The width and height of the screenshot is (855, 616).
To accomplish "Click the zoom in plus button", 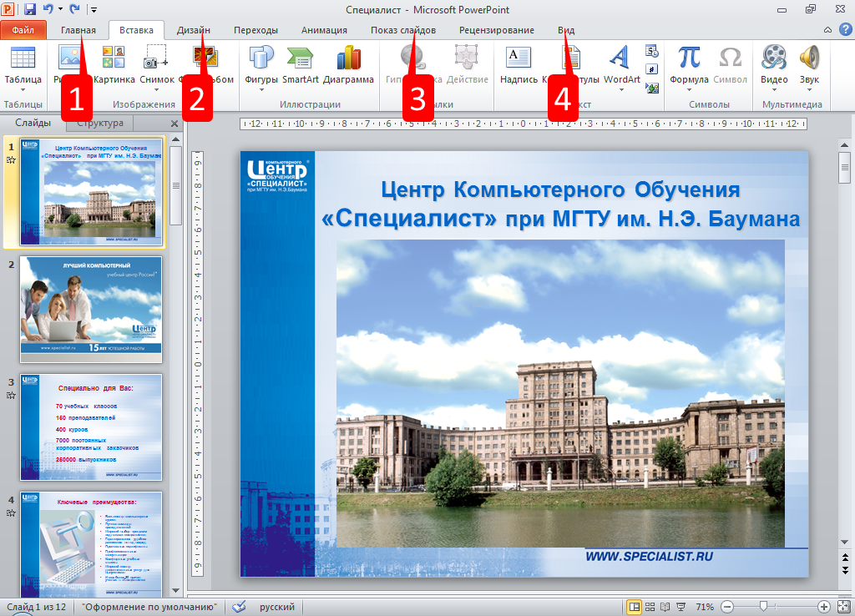I will (x=824, y=606).
